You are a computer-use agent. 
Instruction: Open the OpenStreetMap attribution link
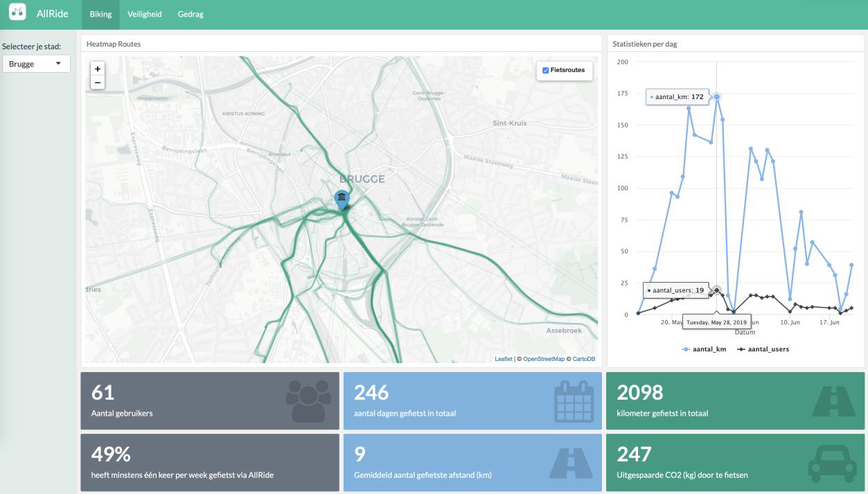(x=543, y=359)
